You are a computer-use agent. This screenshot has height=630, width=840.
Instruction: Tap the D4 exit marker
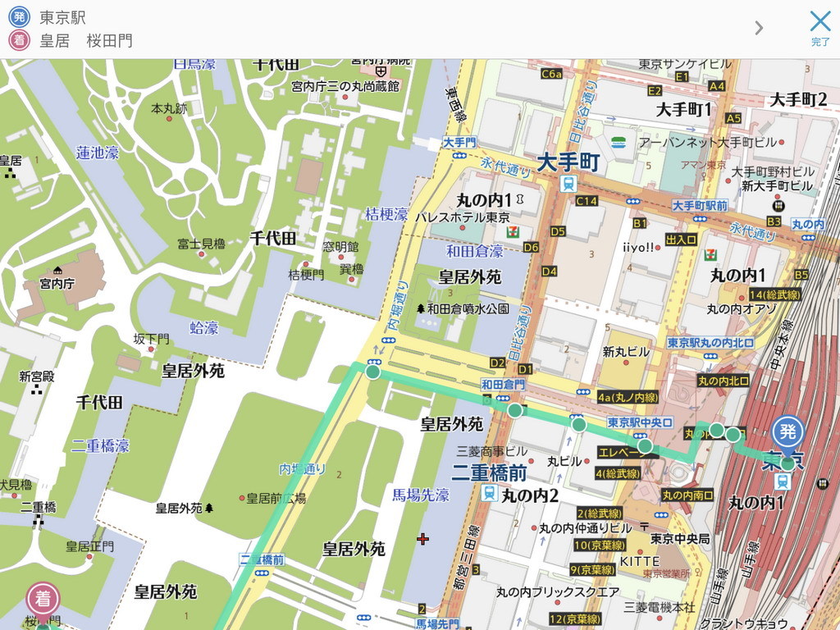(549, 271)
